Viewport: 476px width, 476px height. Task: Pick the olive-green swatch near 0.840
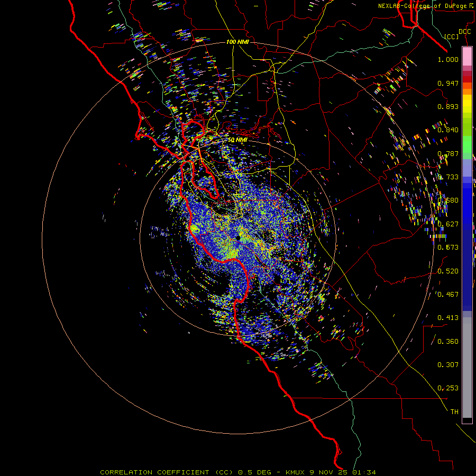tap(467, 127)
